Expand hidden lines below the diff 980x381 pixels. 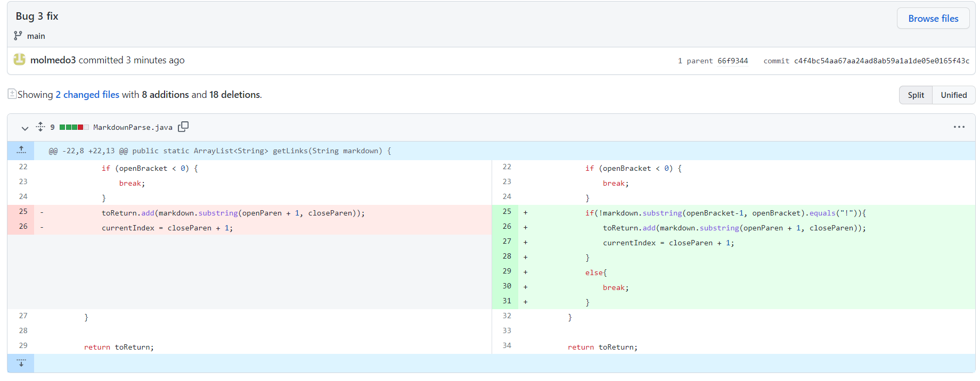(x=21, y=363)
